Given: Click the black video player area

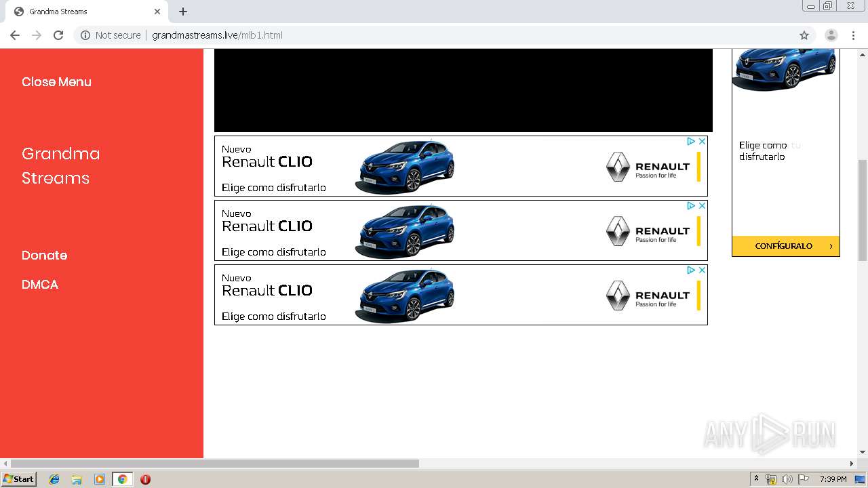Looking at the screenshot, I should point(463,90).
